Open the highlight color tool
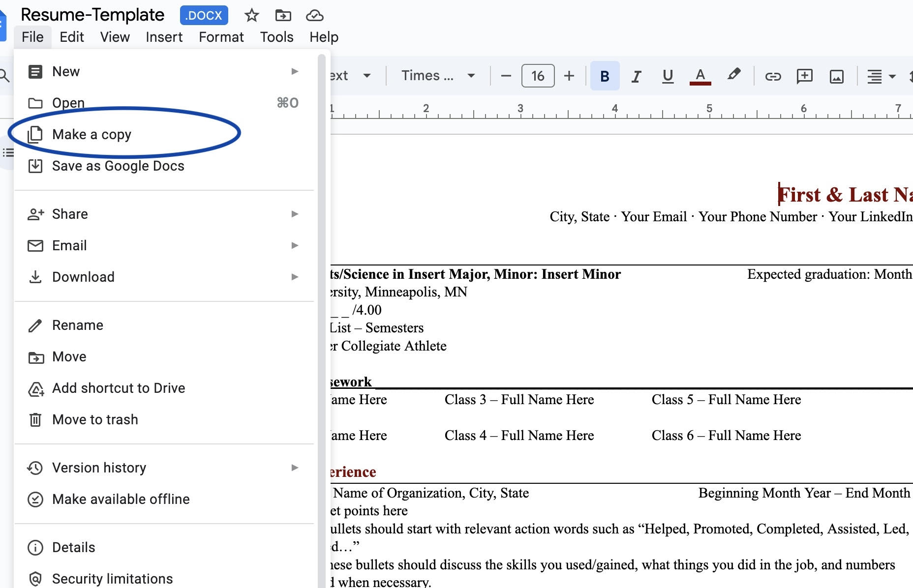Viewport: 913px width, 588px height. pos(733,76)
